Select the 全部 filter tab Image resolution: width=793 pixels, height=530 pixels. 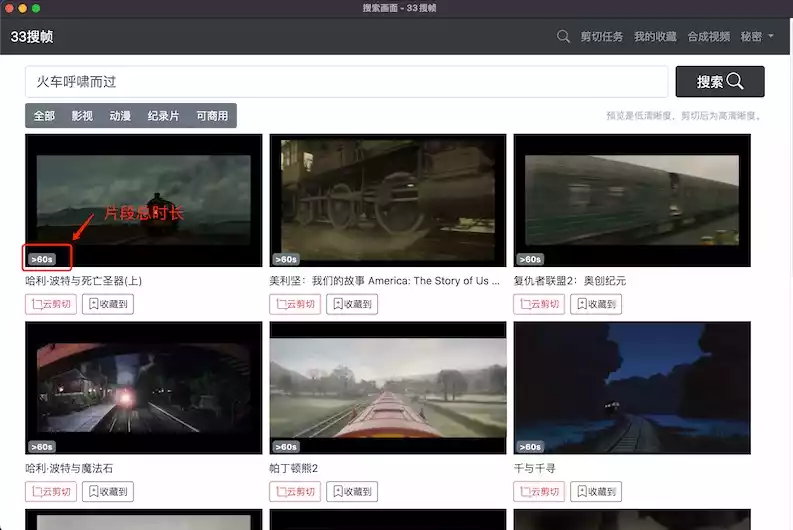45,116
